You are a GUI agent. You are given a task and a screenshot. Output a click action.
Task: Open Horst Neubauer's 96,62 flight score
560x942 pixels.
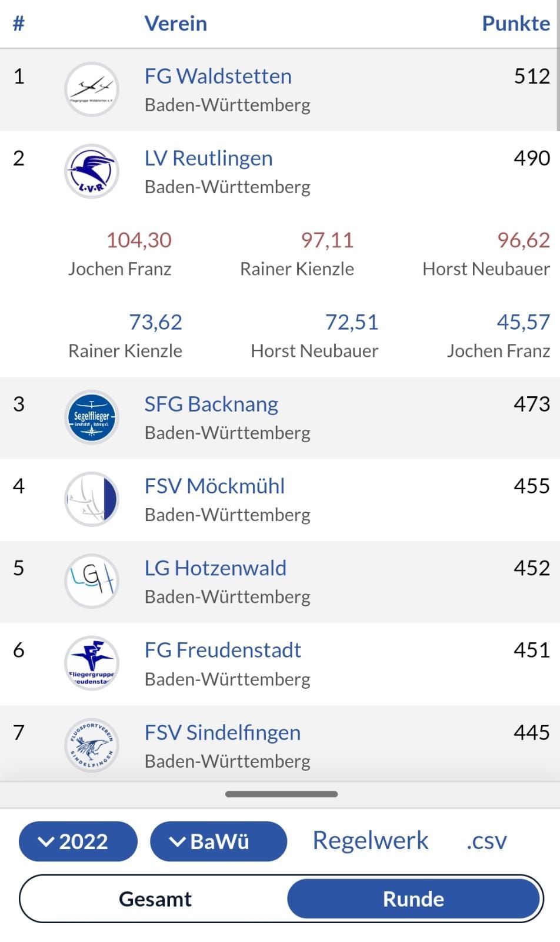(x=523, y=240)
